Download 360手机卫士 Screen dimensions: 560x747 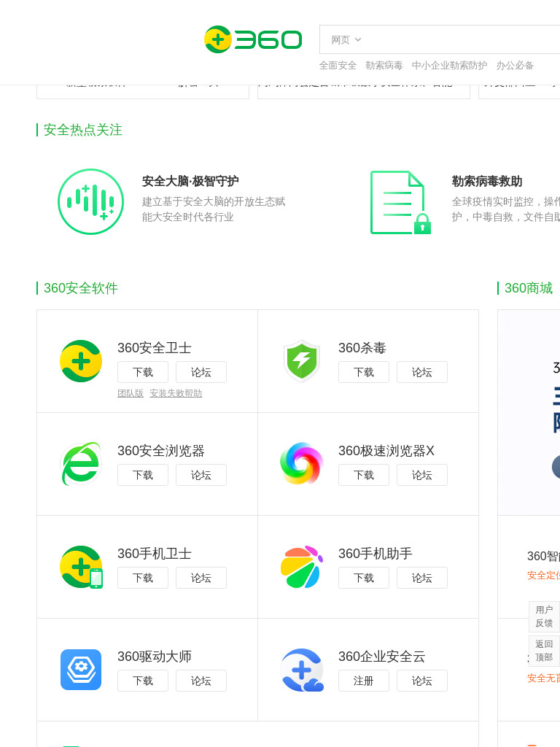point(143,578)
